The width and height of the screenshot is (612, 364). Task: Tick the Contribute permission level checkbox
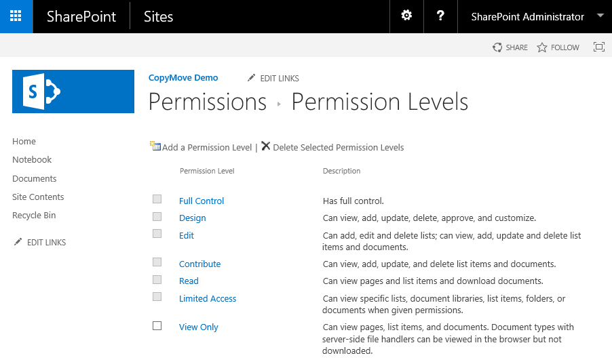[157, 262]
